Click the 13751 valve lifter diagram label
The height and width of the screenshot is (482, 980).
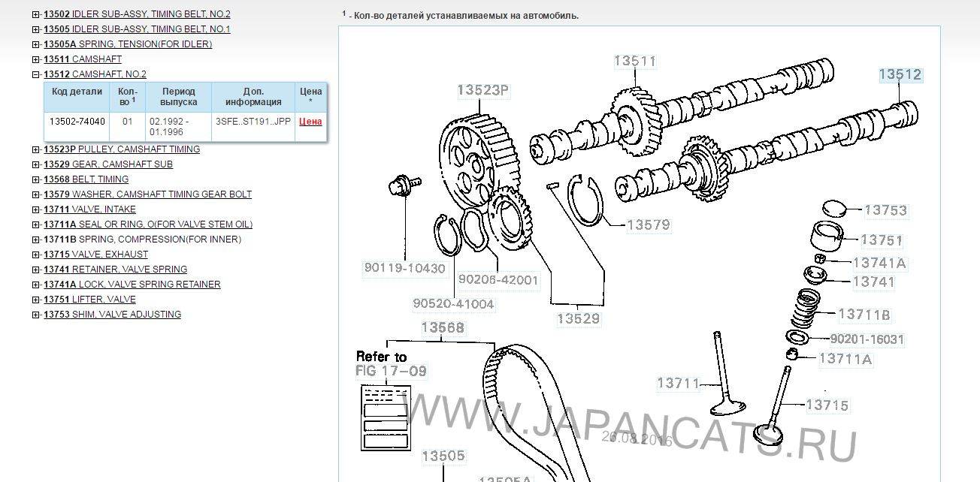(882, 240)
